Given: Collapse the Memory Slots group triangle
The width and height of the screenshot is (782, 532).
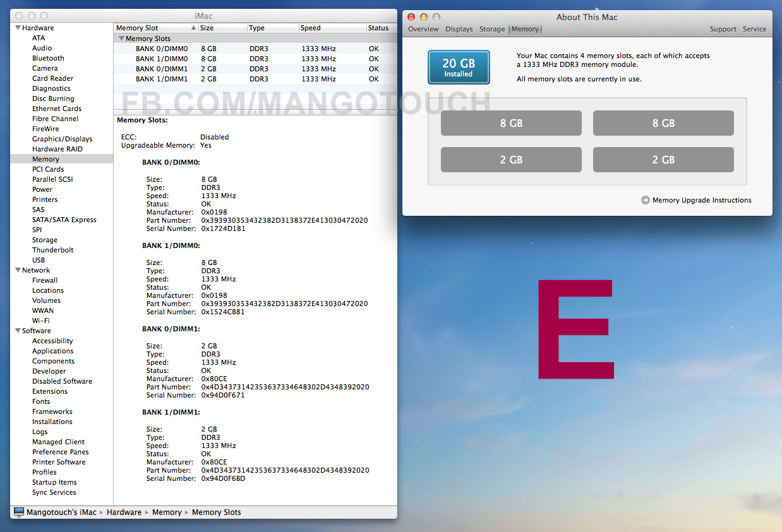Looking at the screenshot, I should [x=121, y=38].
